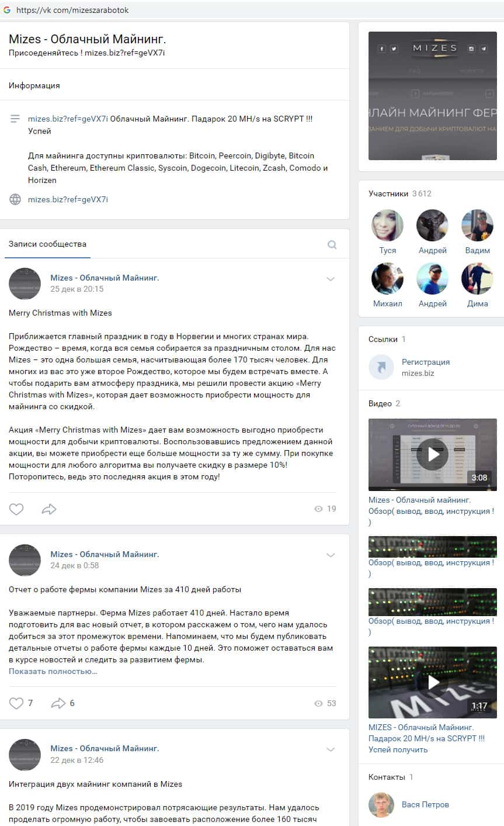504x826 pixels.
Task: Open the Участники members list
Action: pyautogui.click(x=388, y=193)
